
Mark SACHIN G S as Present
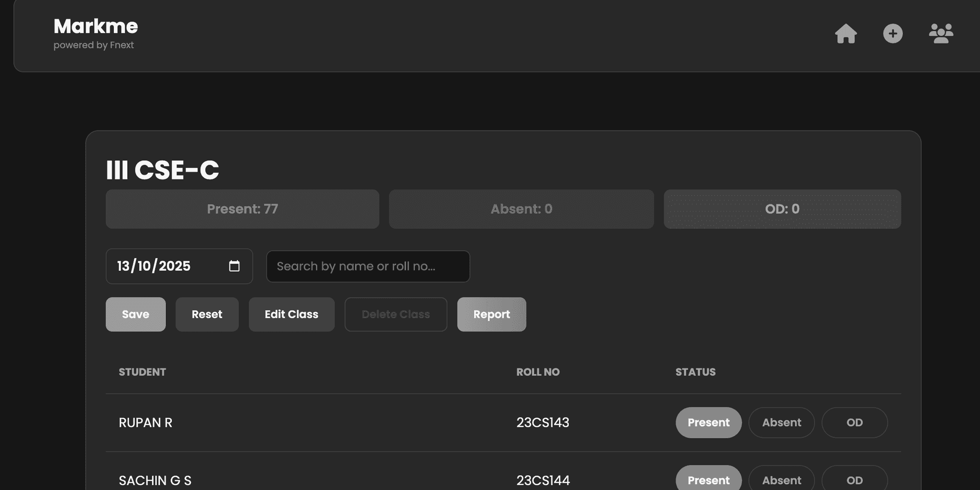709,479
